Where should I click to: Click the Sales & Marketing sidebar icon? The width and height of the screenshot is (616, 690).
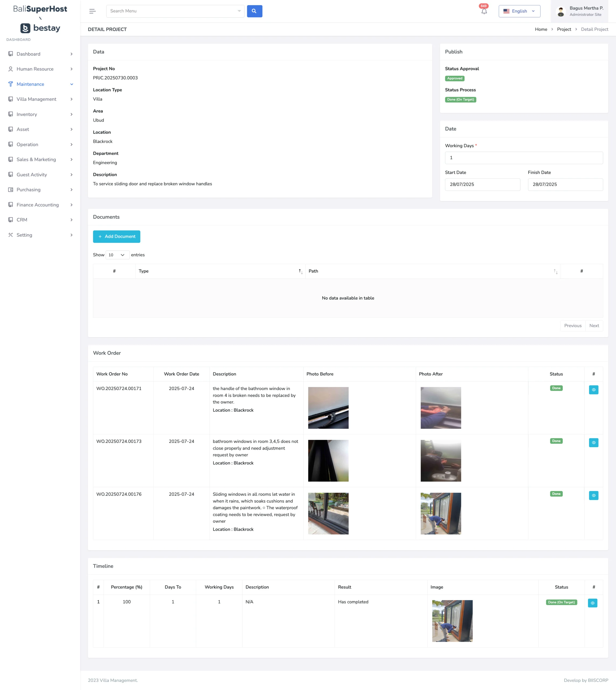click(x=11, y=160)
